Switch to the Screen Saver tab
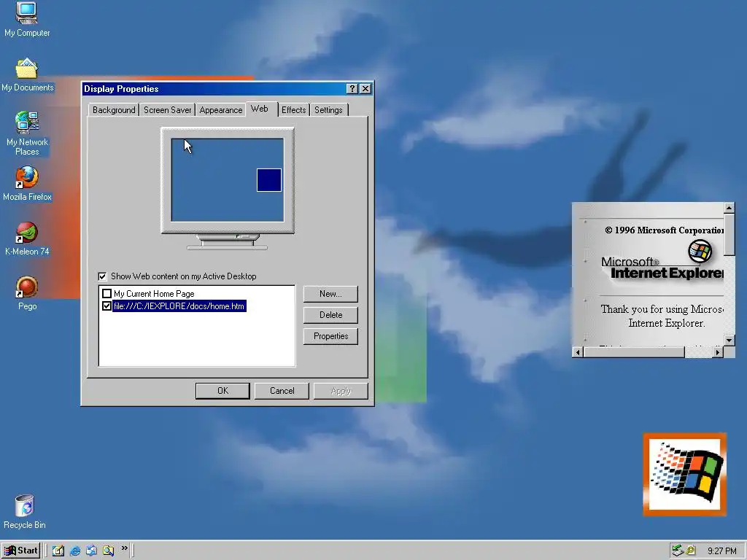Viewport: 747px width, 560px height. 167,110
